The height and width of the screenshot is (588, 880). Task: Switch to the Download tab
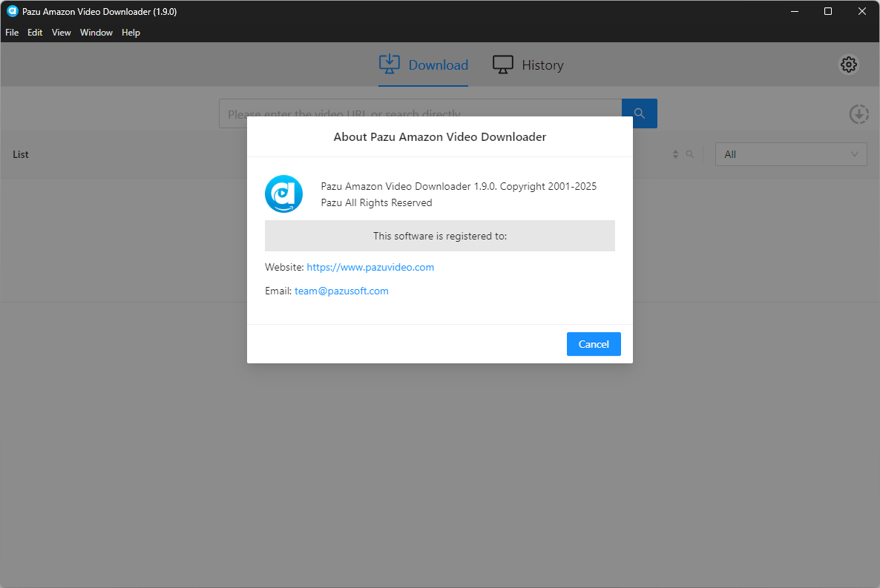tap(423, 65)
